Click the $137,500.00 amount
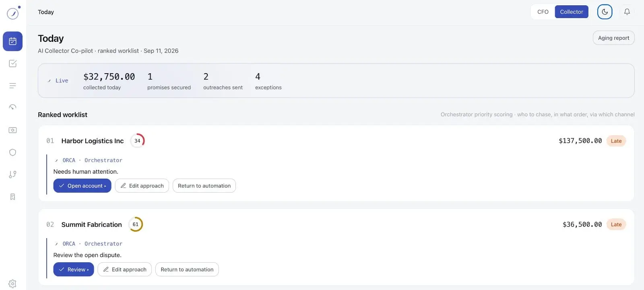The width and height of the screenshot is (644, 290). click(x=580, y=141)
